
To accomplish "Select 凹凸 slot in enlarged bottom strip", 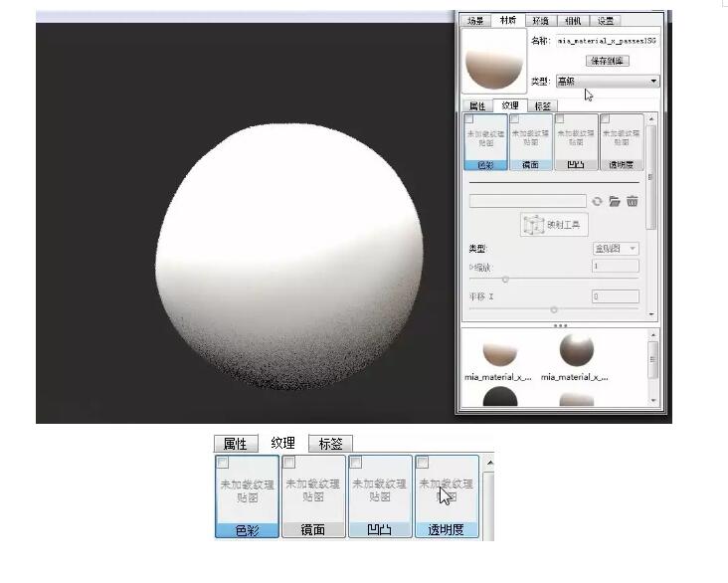I will (x=380, y=496).
